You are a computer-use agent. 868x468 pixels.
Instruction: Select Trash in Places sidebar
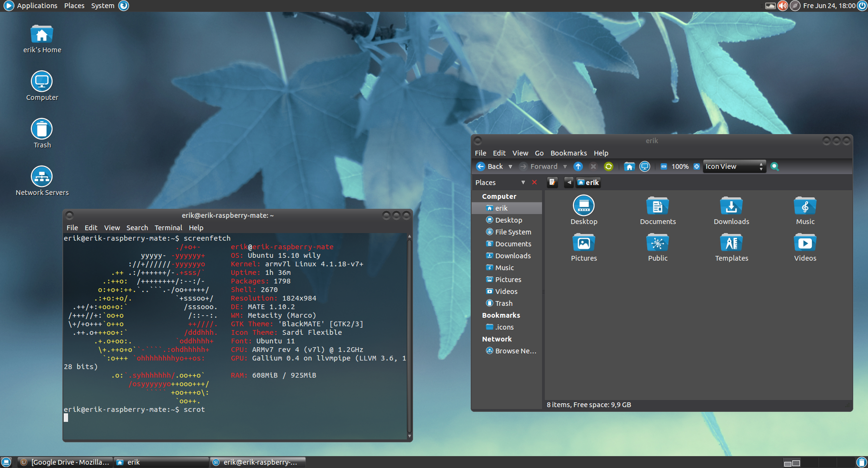507,303
